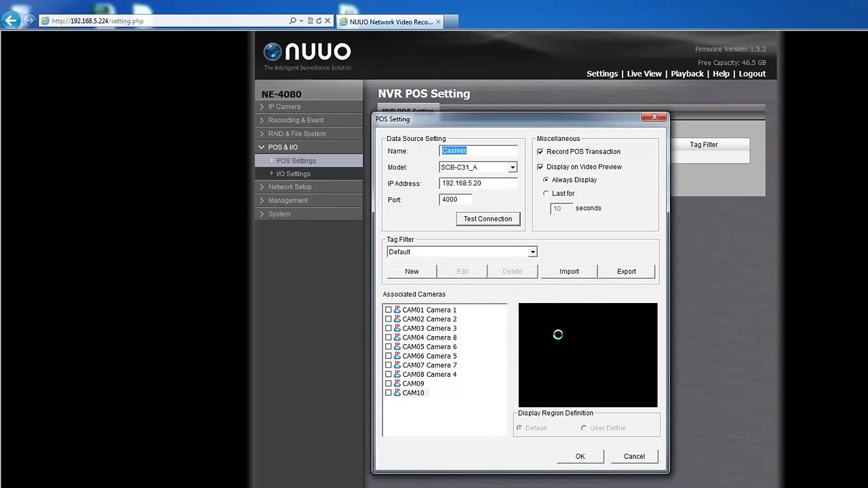Open Help in the top navigation
This screenshot has height=488, width=868.
[x=721, y=74]
